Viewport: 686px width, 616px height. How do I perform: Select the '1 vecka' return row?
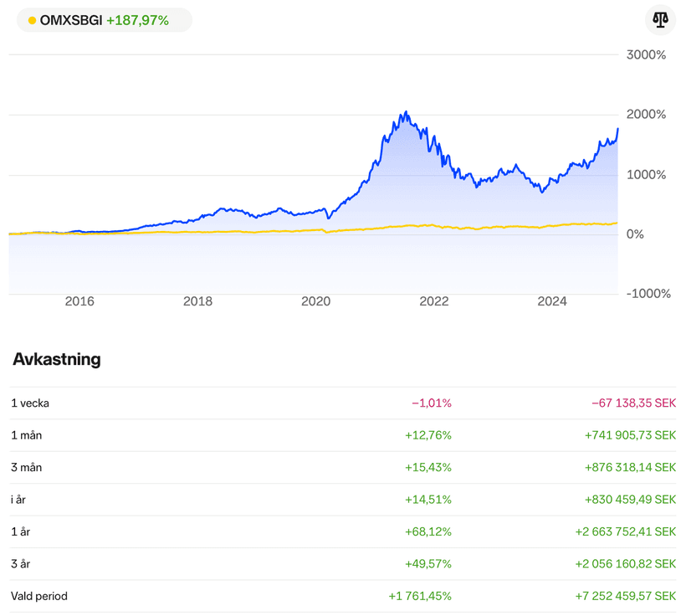click(343, 403)
